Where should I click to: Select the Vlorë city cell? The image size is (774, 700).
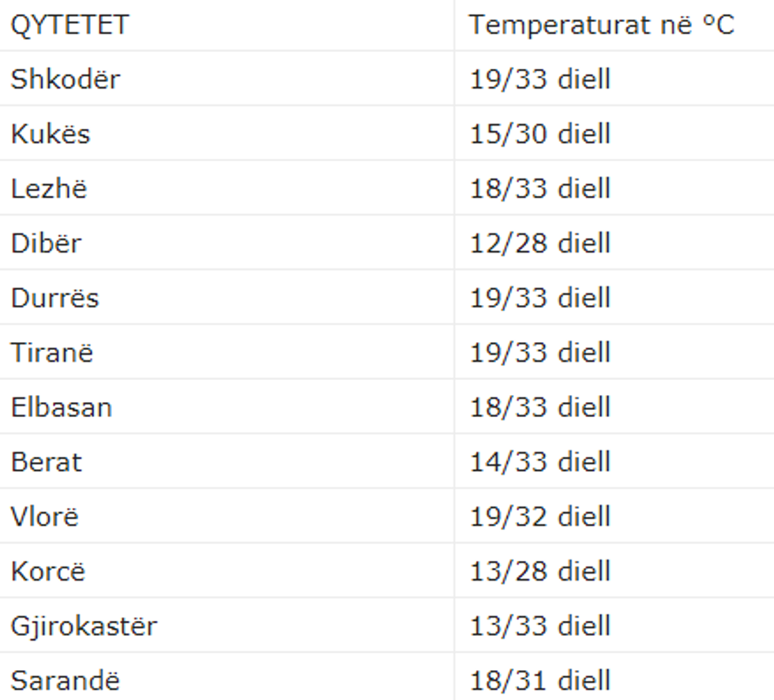(x=45, y=517)
